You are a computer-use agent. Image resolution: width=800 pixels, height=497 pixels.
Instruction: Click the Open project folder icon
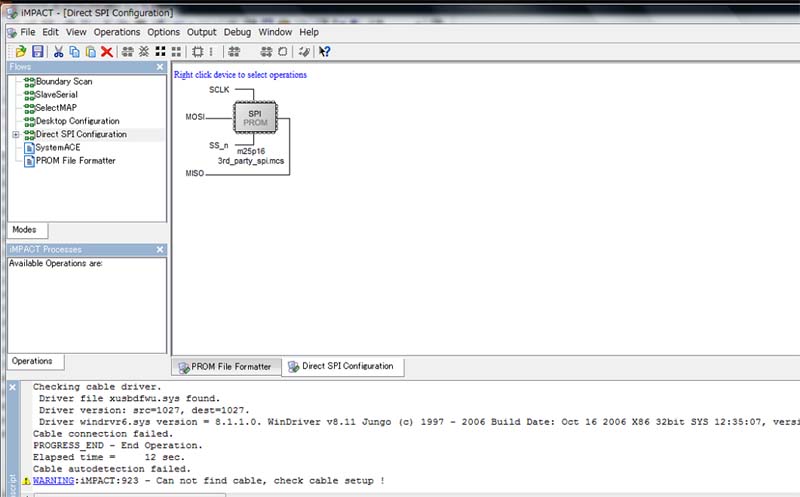click(x=21, y=52)
